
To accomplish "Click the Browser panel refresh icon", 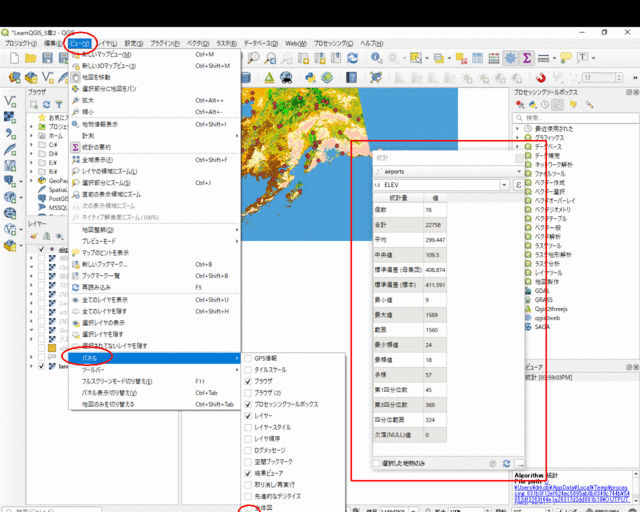I will tap(47, 105).
